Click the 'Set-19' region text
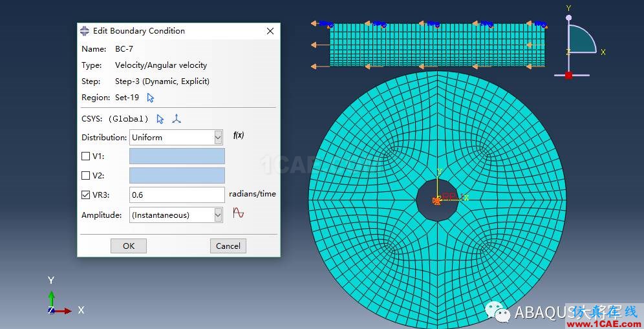 127,98
